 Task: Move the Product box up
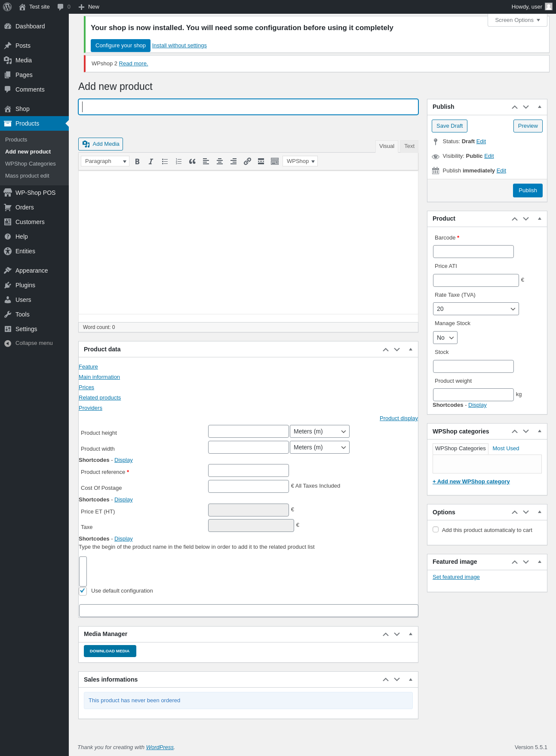(515, 219)
